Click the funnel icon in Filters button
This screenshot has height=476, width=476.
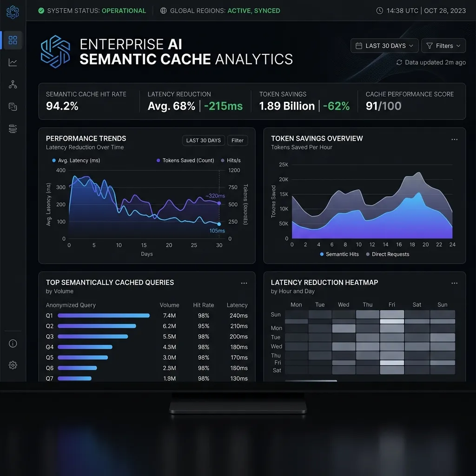pos(430,46)
